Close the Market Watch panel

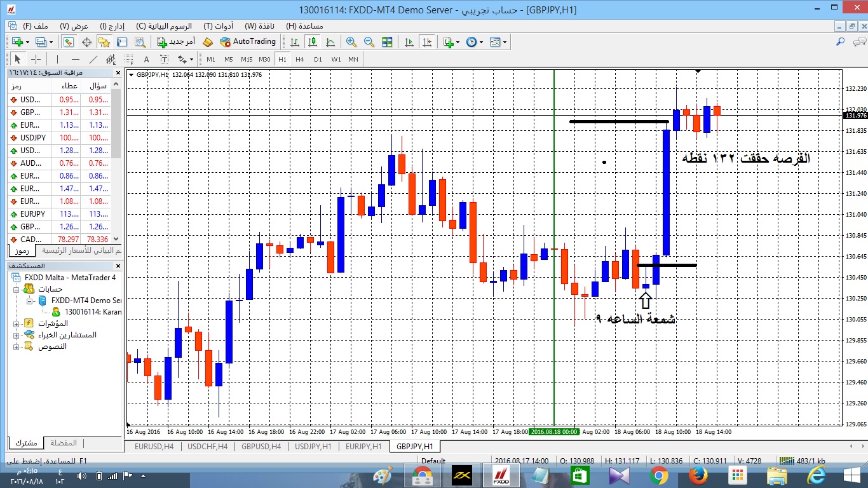coord(118,73)
